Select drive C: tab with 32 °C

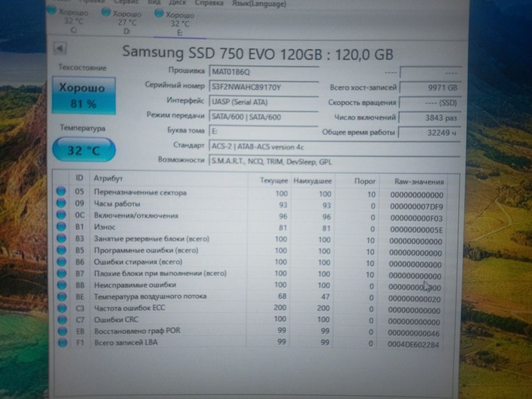coord(68,21)
